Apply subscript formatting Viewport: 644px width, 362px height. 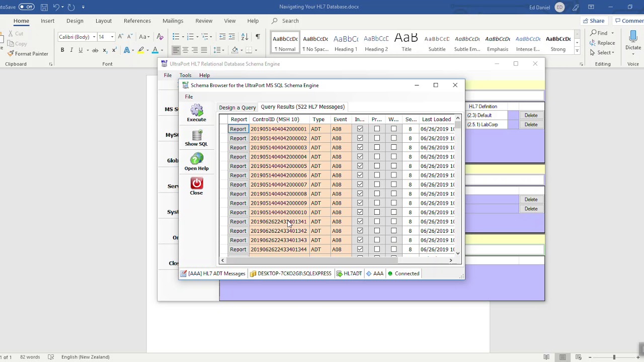pyautogui.click(x=105, y=50)
